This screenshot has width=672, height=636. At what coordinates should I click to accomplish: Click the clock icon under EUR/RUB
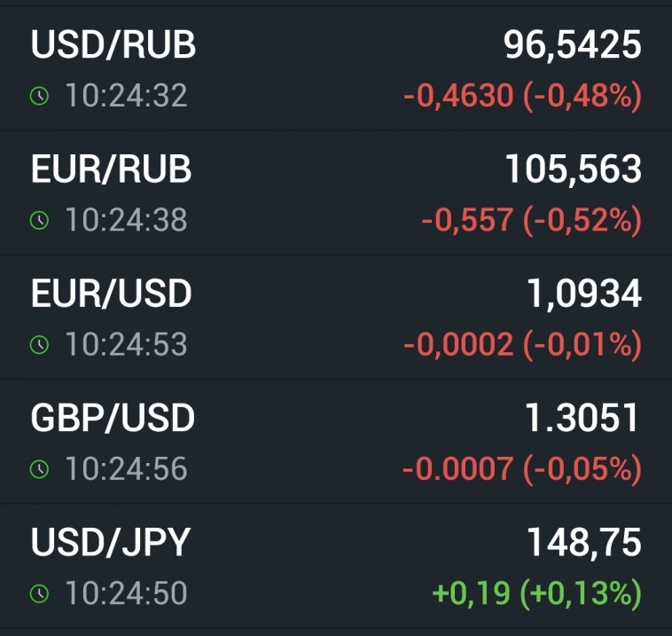39,220
